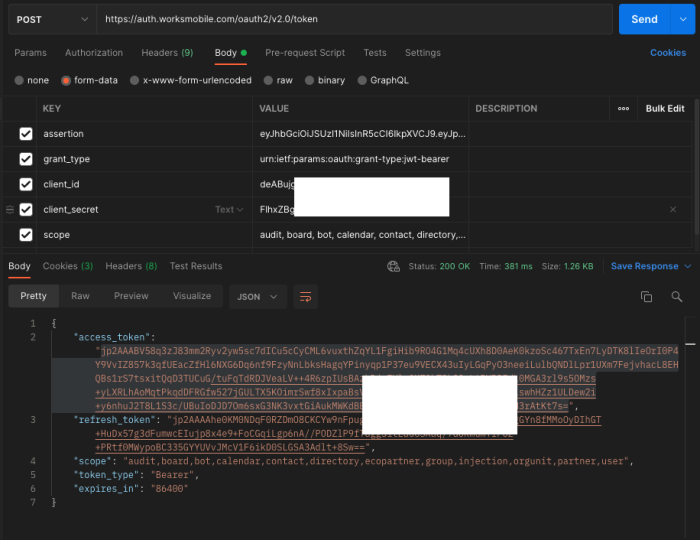Image resolution: width=700 pixels, height=540 pixels.
Task: Open the response search magnifier icon
Action: point(677,296)
